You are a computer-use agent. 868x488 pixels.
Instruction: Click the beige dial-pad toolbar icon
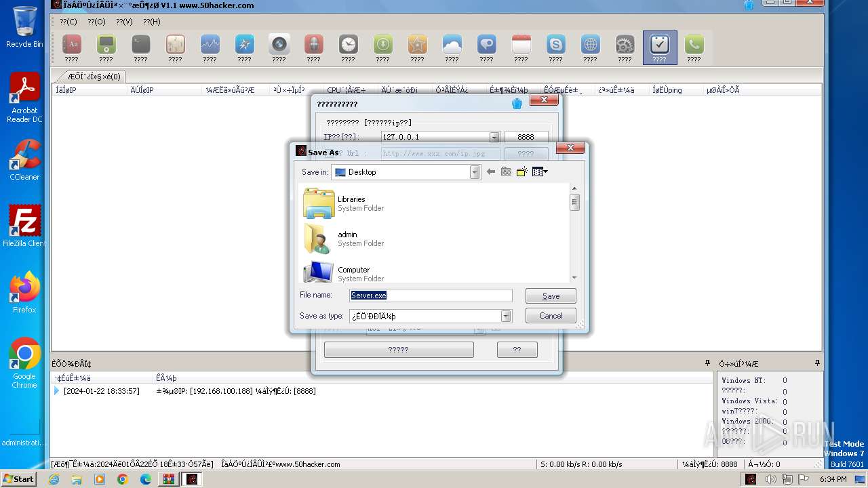pos(175,45)
